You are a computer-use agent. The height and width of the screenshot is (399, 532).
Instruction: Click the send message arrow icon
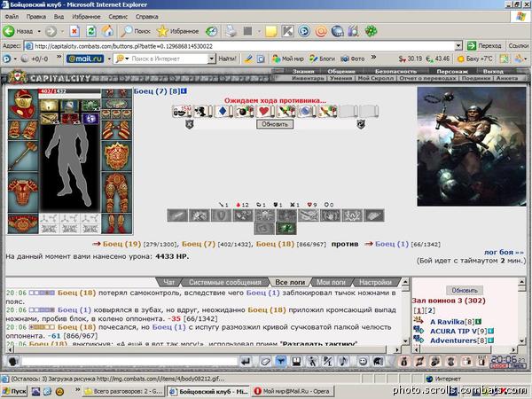pos(246,362)
